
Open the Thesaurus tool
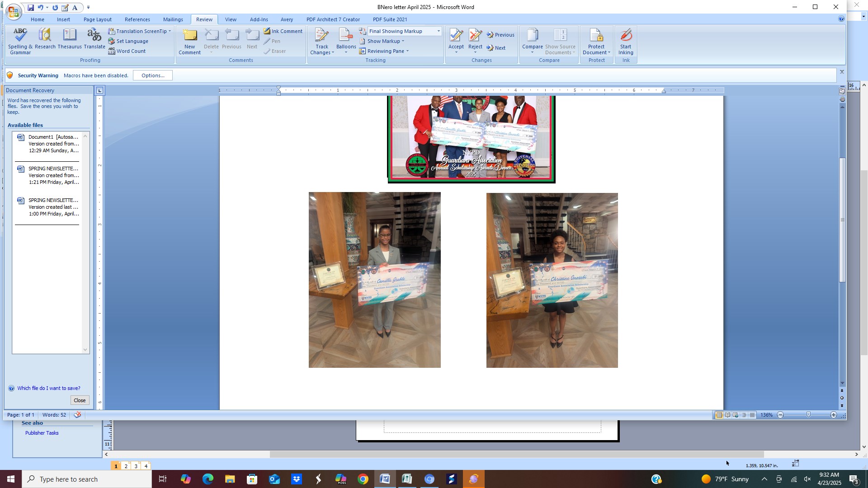(70, 40)
